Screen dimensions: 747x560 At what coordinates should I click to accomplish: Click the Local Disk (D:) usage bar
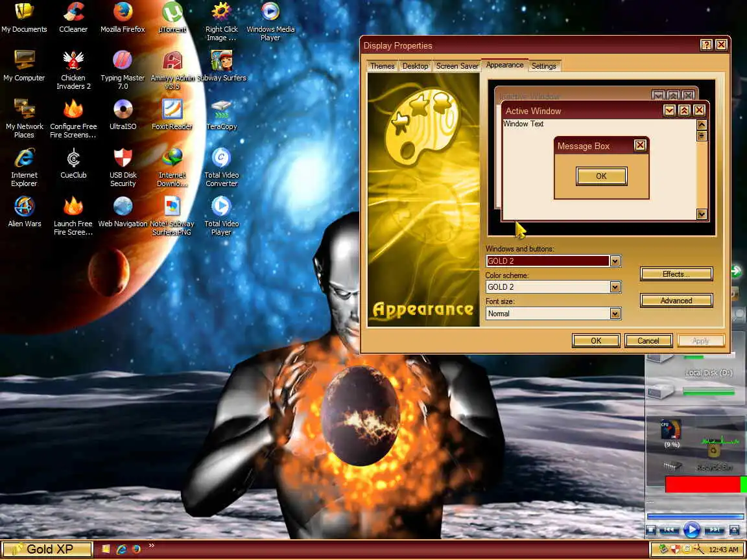pyautogui.click(x=708, y=392)
